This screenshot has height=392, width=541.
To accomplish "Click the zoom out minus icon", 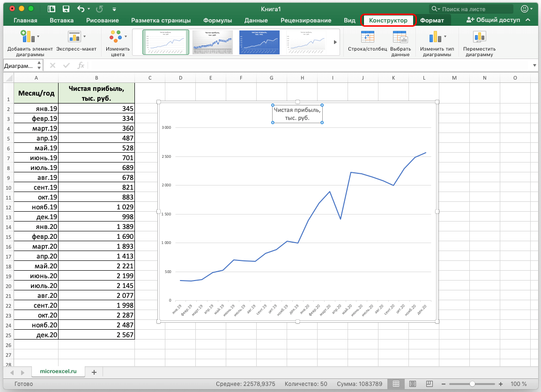I will (x=444, y=384).
